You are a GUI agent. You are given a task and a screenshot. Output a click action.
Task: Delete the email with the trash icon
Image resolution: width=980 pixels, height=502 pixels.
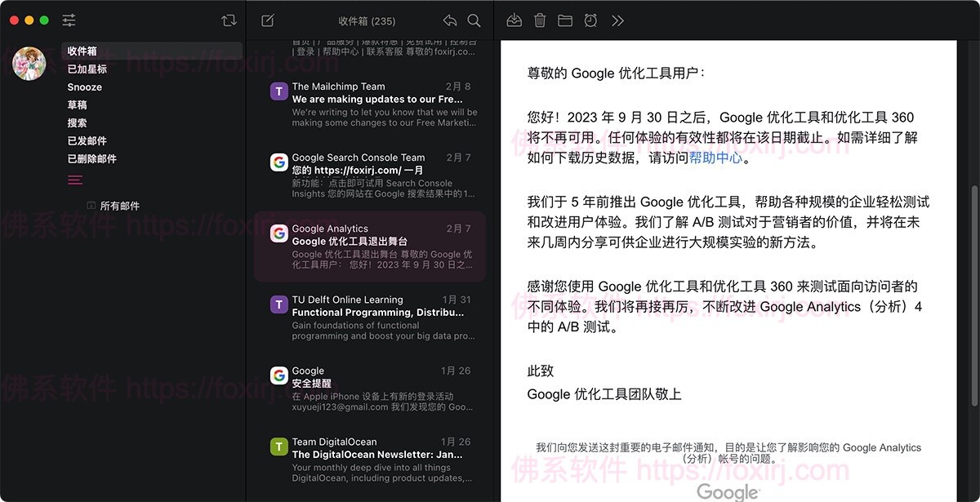(540, 20)
